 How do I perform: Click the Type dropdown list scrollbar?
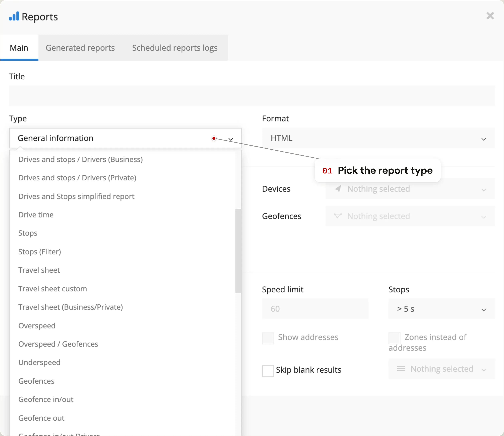pyautogui.click(x=238, y=251)
